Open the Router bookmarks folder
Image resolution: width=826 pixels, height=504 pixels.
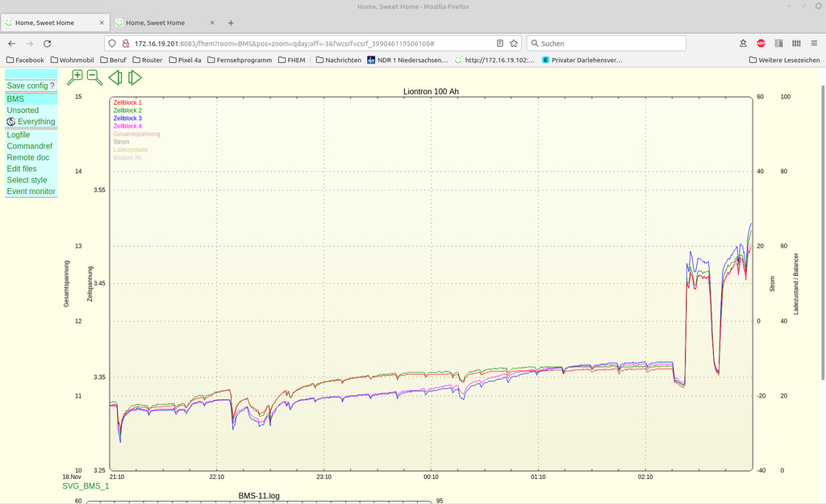[x=148, y=60]
